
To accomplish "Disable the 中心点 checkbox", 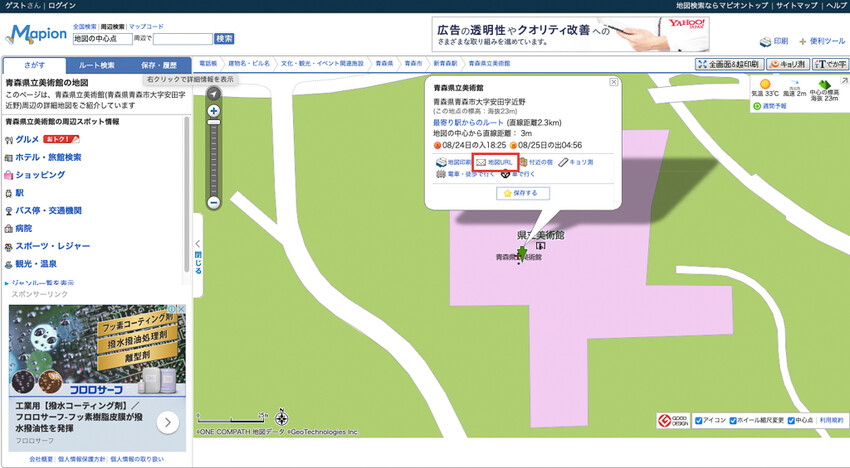I will [792, 421].
